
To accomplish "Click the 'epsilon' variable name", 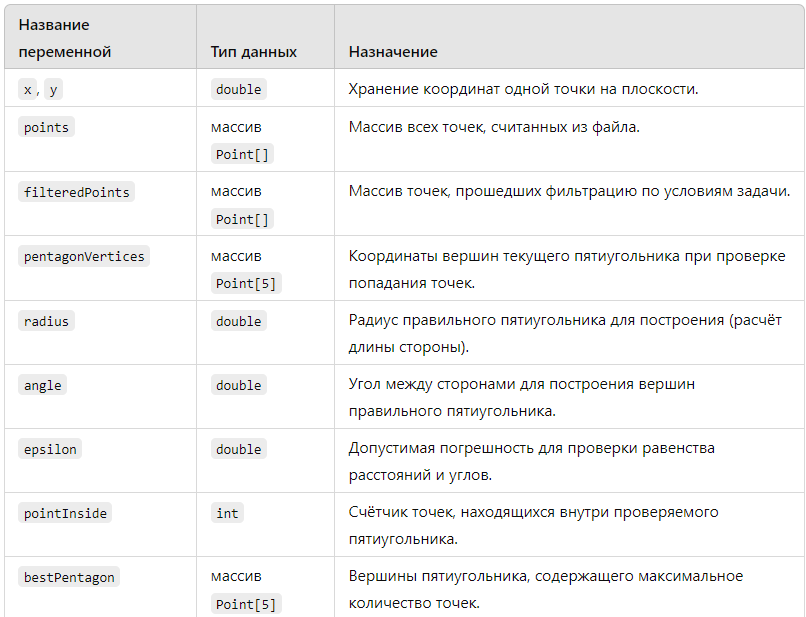I will [x=50, y=449].
